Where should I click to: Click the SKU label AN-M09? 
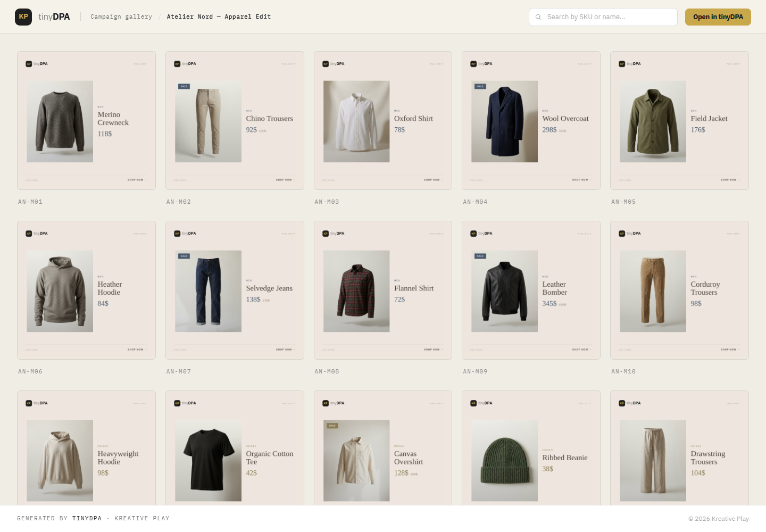pyautogui.click(x=475, y=372)
